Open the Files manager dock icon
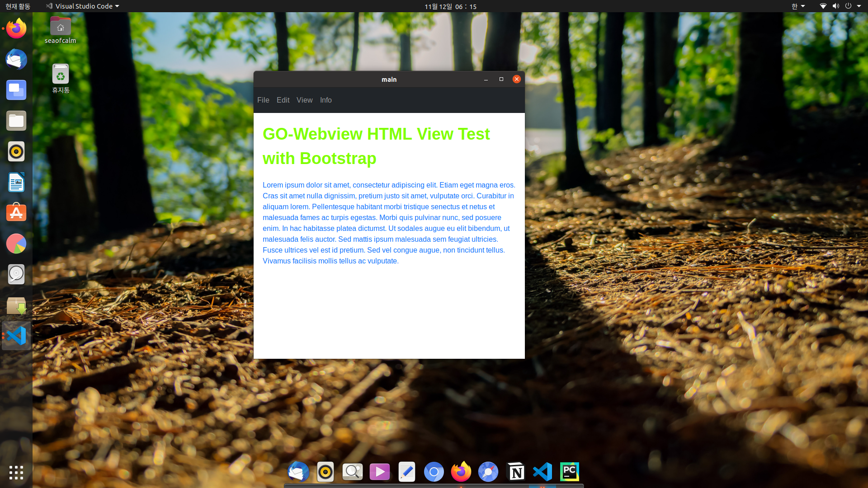Image resolution: width=868 pixels, height=488 pixels. coord(16,121)
